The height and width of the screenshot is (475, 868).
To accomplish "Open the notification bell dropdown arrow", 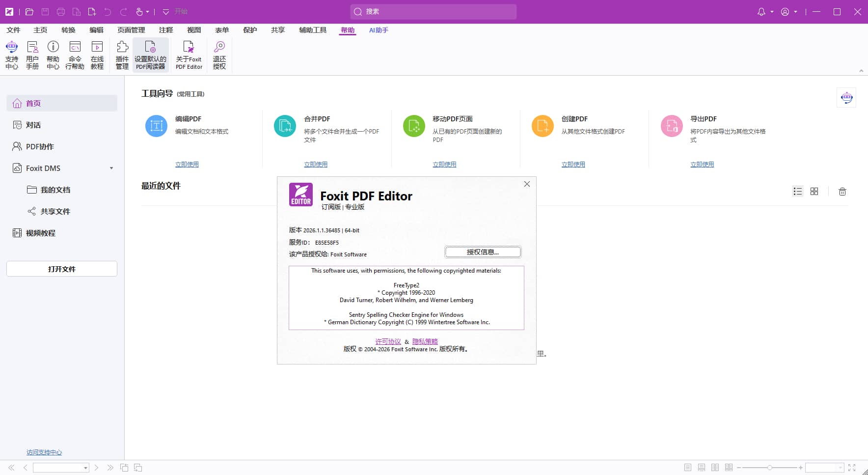I will point(772,12).
